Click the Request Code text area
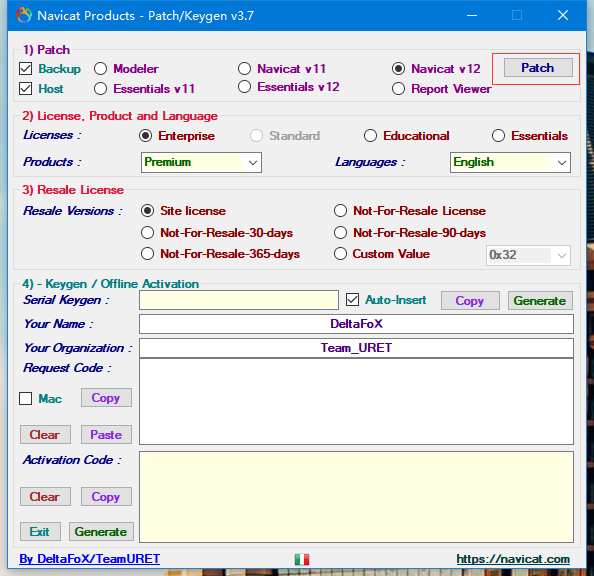Image resolution: width=594 pixels, height=576 pixels. coord(356,401)
